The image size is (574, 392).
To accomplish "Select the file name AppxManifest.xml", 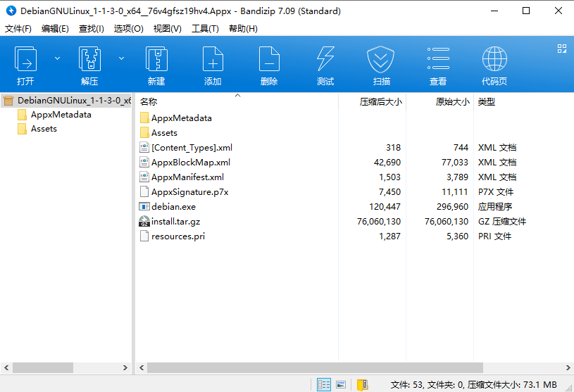I will (x=187, y=177).
